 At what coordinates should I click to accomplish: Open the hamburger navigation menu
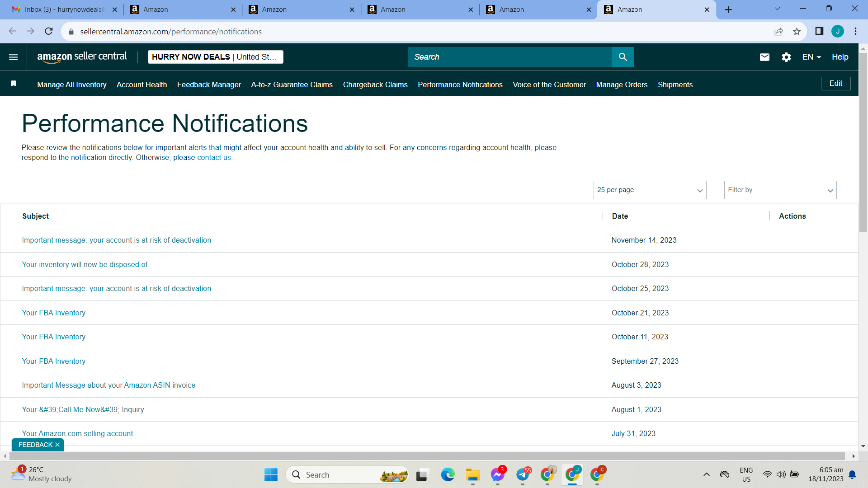click(x=14, y=57)
